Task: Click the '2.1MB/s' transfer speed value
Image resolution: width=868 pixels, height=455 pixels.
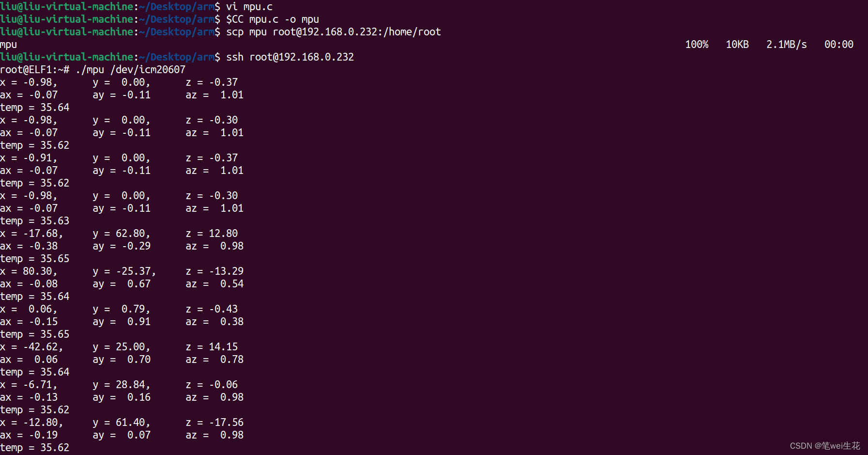Action: (787, 45)
